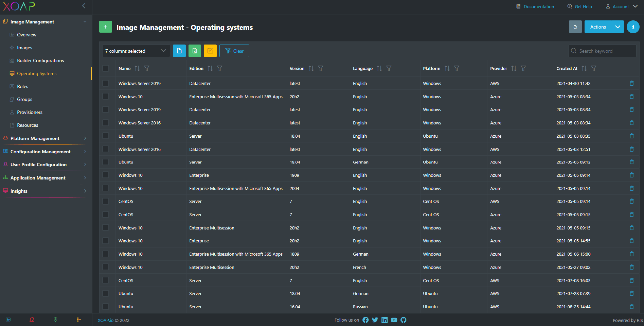Clear the table filters

click(234, 51)
